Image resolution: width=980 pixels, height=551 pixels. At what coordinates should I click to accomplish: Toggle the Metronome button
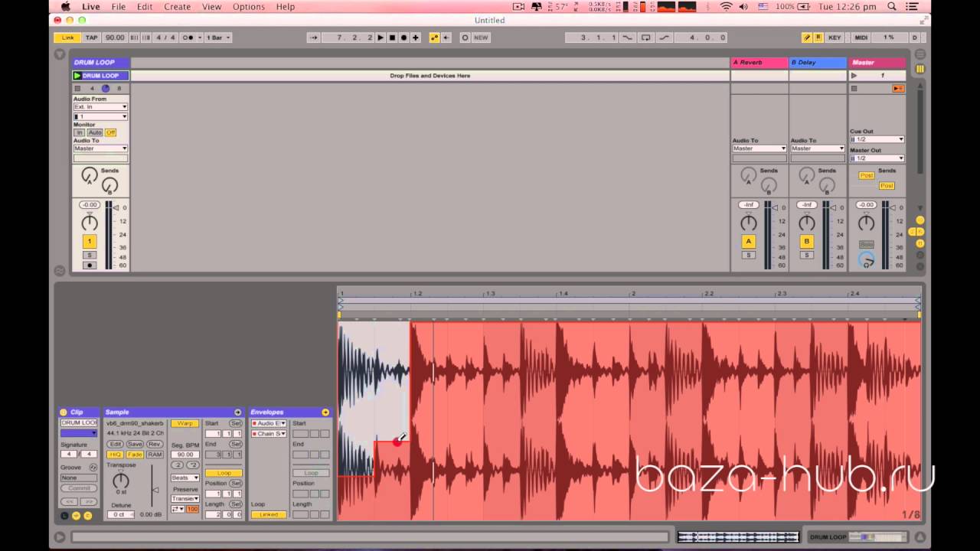188,37
